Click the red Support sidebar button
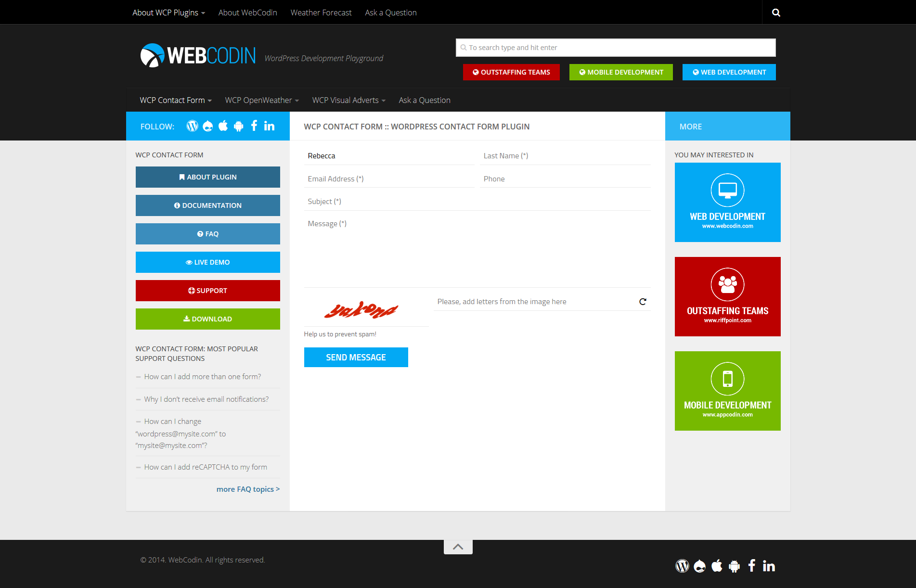 [208, 291]
